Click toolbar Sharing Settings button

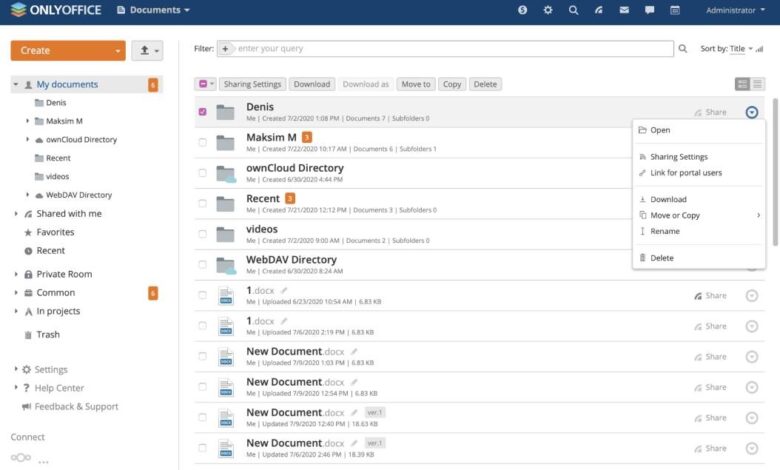point(252,84)
